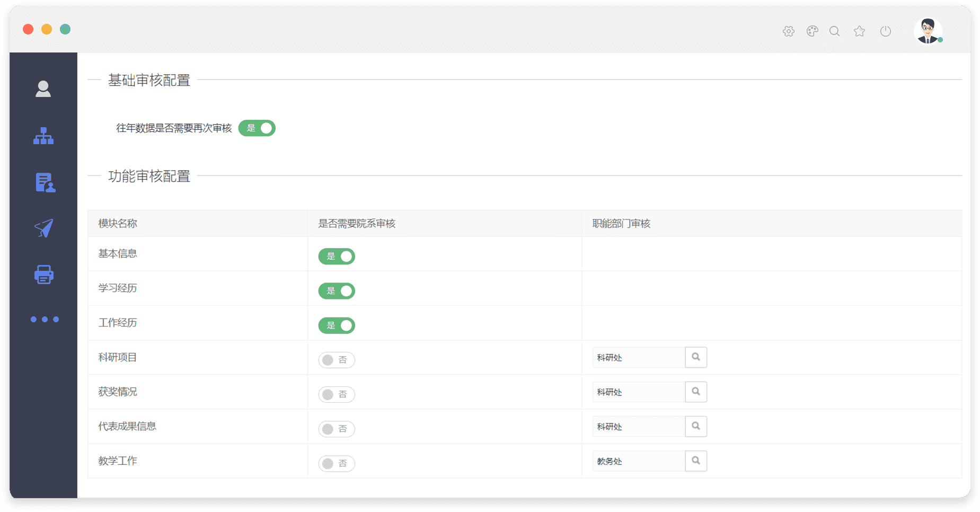
Task: Click search icon beside 获奖情况 department field
Action: pyautogui.click(x=696, y=392)
